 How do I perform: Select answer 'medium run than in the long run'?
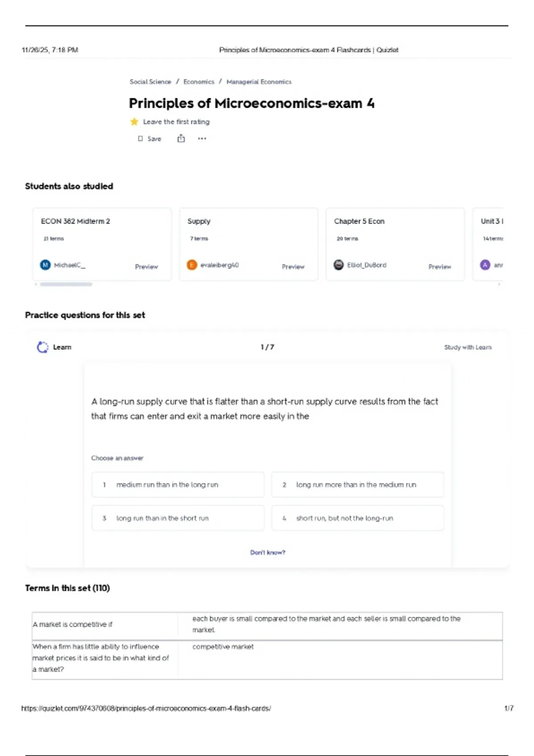pyautogui.click(x=178, y=485)
